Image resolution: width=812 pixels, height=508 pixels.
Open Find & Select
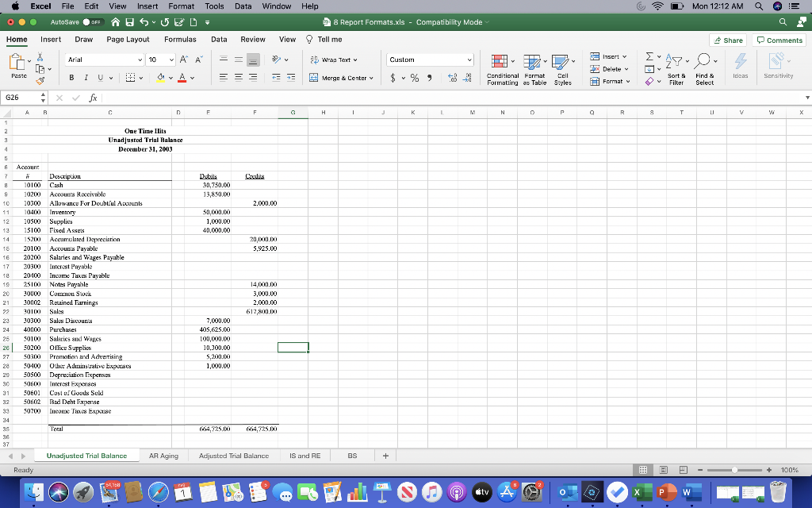[705, 70]
